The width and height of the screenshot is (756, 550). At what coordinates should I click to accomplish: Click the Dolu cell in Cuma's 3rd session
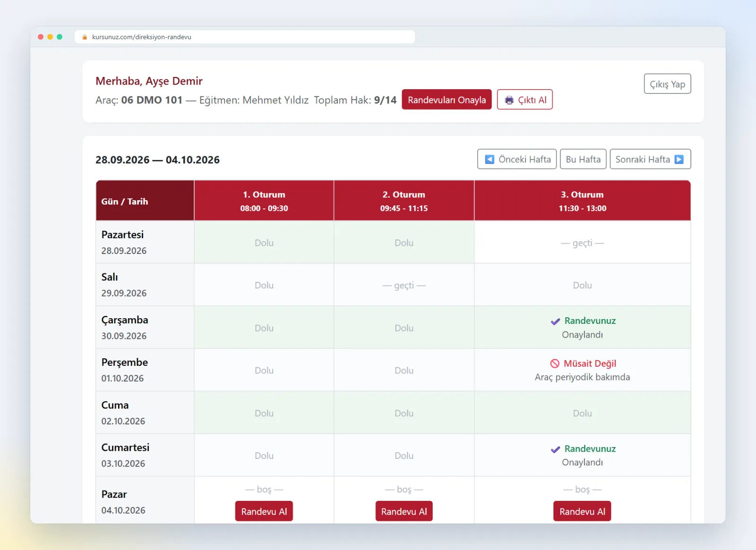pos(583,413)
